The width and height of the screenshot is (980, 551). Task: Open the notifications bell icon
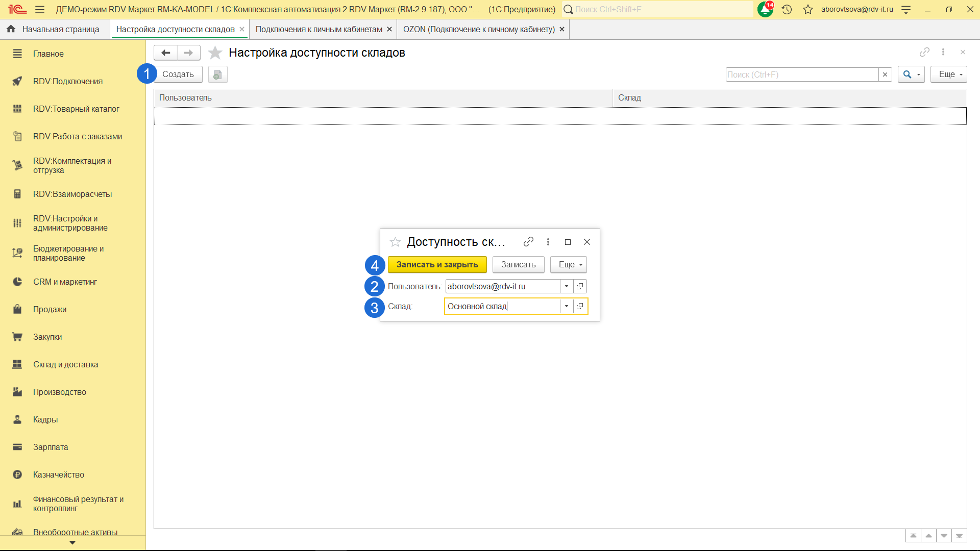(x=765, y=9)
